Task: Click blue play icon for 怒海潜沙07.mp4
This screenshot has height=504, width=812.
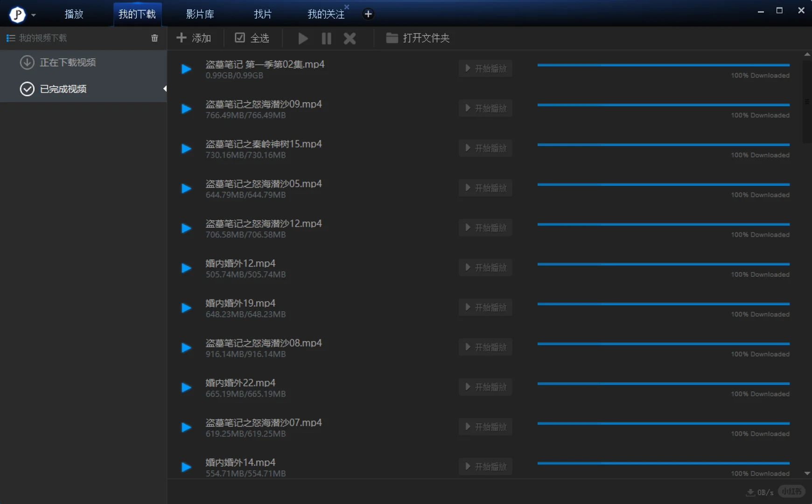Action: (186, 427)
